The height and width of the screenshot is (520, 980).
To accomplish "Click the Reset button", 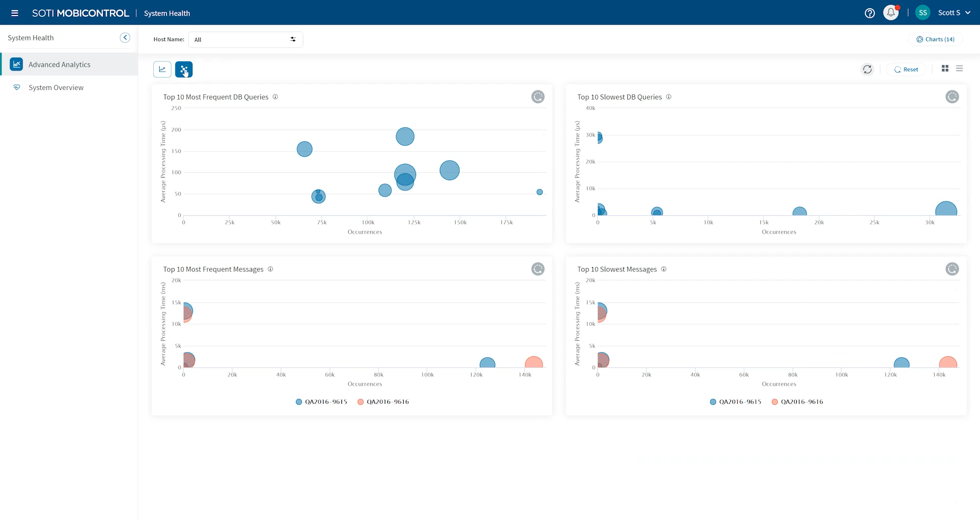I will point(906,69).
